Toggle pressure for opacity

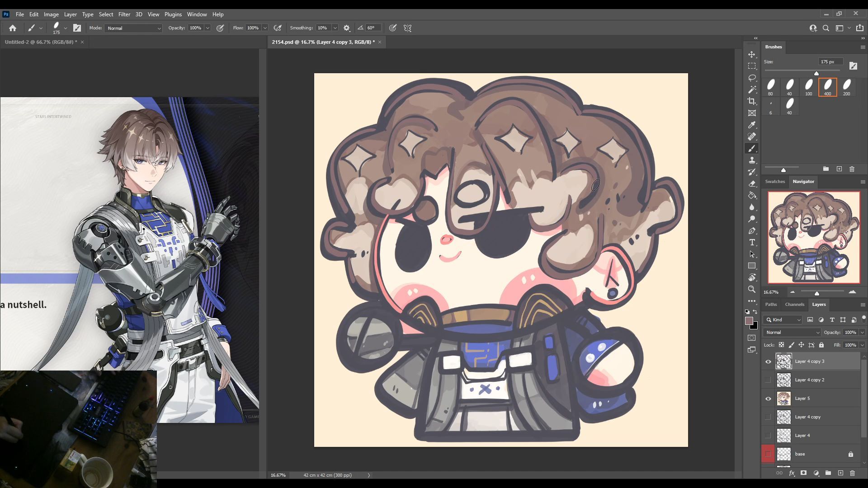click(x=220, y=28)
